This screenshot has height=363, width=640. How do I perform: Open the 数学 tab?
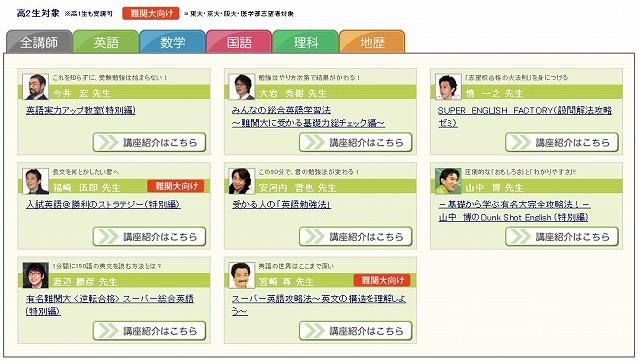click(172, 42)
